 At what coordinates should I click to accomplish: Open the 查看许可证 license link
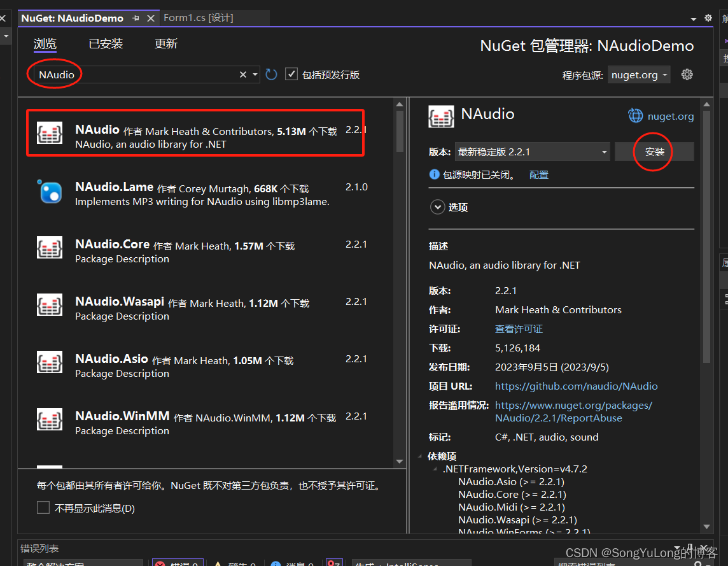519,329
